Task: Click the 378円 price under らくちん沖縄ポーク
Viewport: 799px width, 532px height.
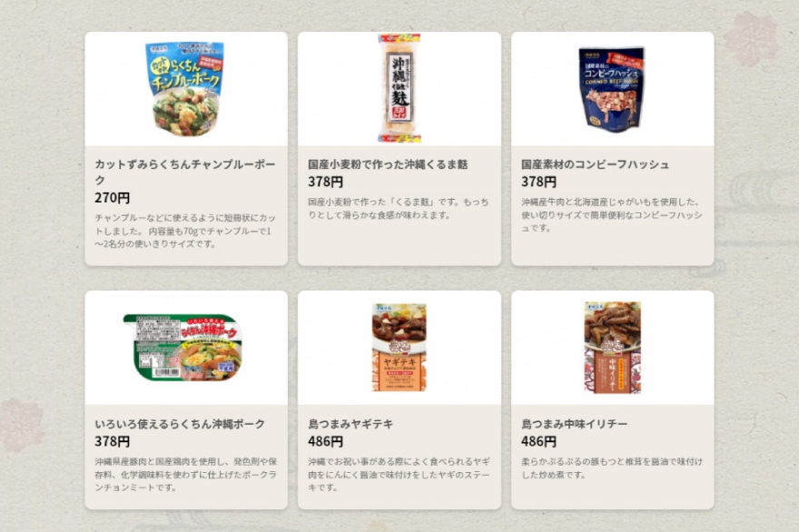Action: point(112,441)
